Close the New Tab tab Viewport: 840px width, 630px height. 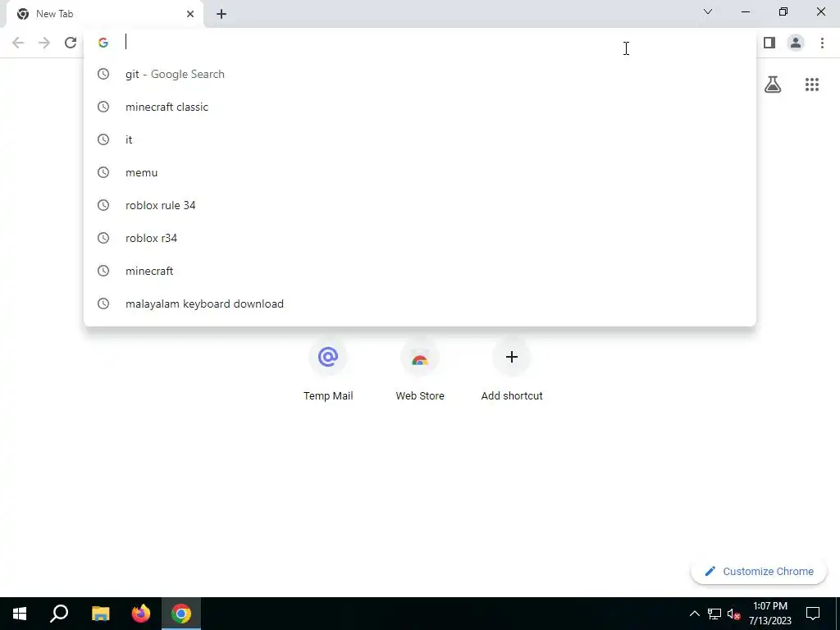click(x=190, y=14)
